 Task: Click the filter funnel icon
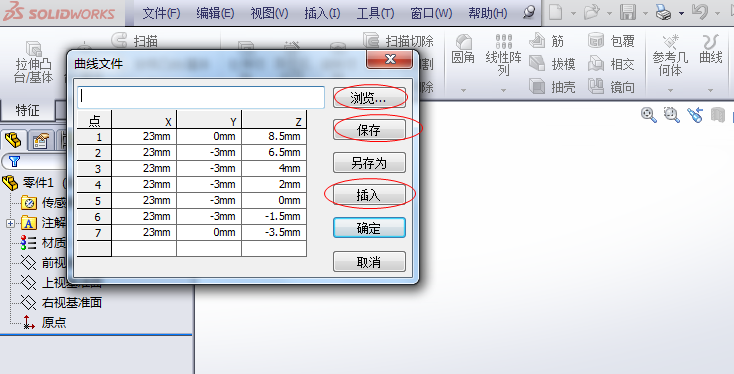[x=15, y=161]
